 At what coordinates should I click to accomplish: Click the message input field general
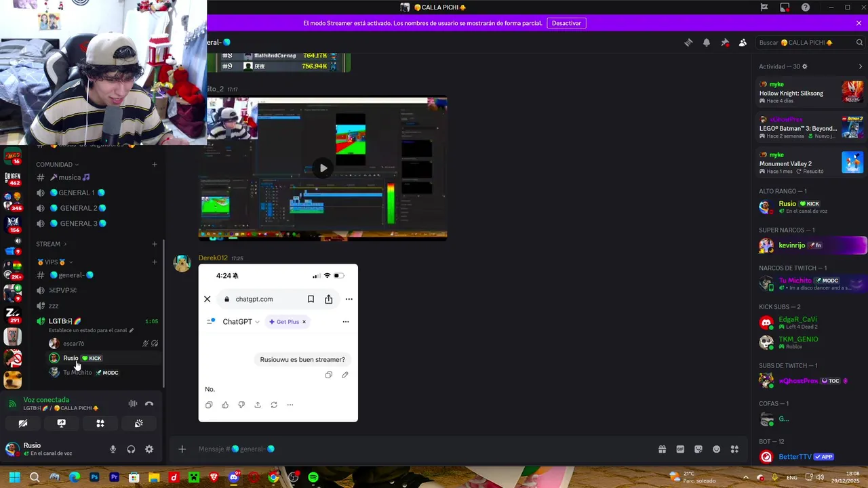(x=420, y=449)
